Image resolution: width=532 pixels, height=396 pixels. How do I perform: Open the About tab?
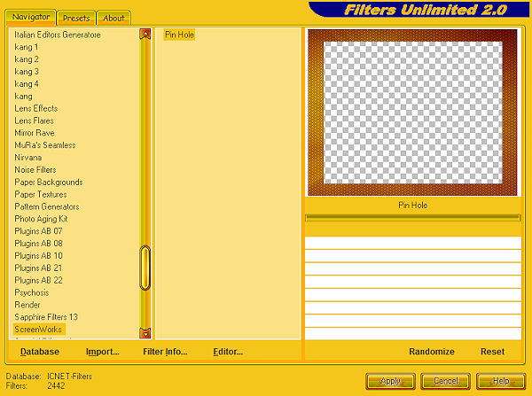click(x=113, y=18)
